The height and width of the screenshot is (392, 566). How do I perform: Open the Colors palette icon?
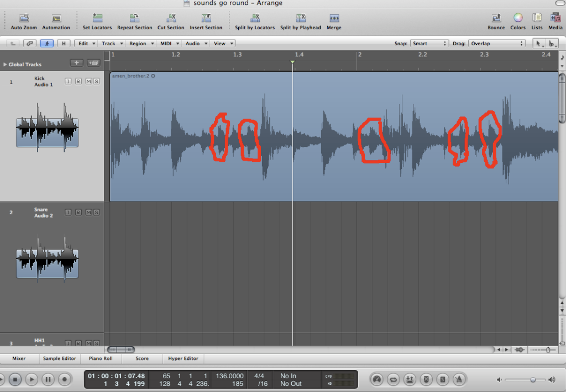pyautogui.click(x=518, y=18)
